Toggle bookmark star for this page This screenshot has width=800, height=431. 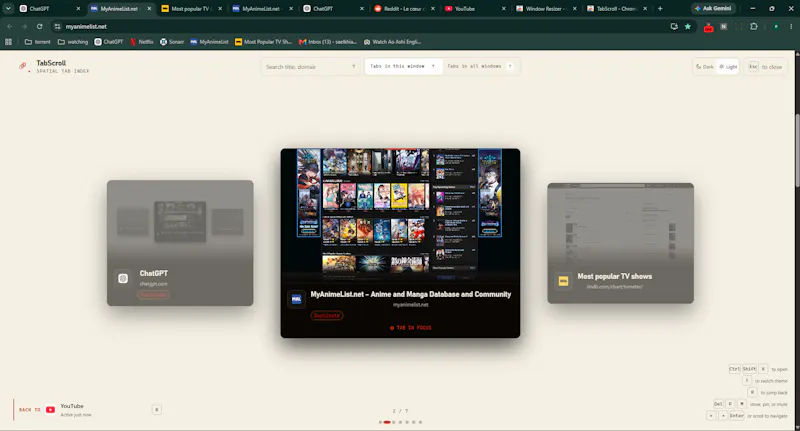click(688, 27)
